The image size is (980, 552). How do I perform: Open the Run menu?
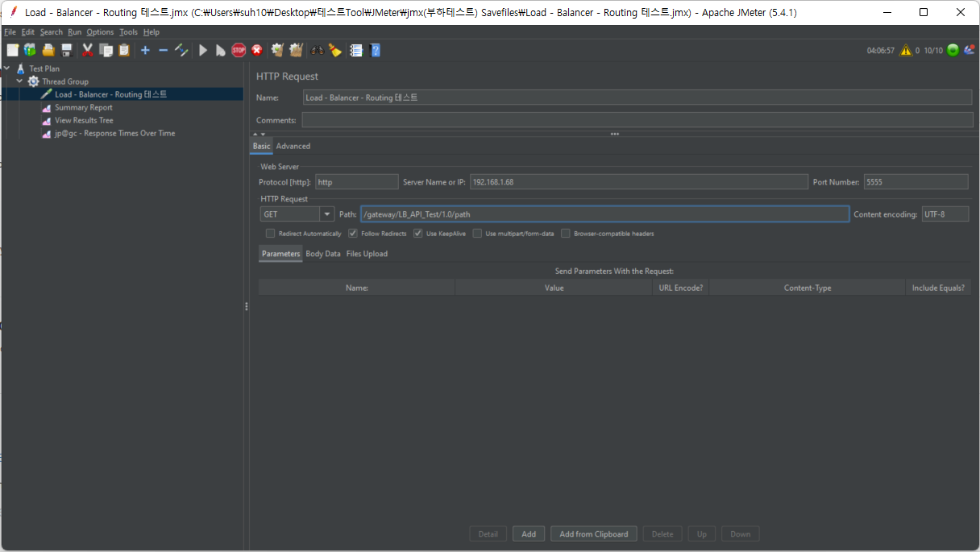click(74, 32)
